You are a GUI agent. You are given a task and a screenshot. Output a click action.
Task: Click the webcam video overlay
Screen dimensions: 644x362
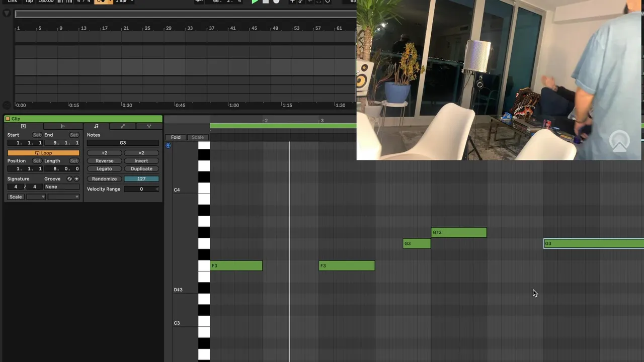(499, 80)
